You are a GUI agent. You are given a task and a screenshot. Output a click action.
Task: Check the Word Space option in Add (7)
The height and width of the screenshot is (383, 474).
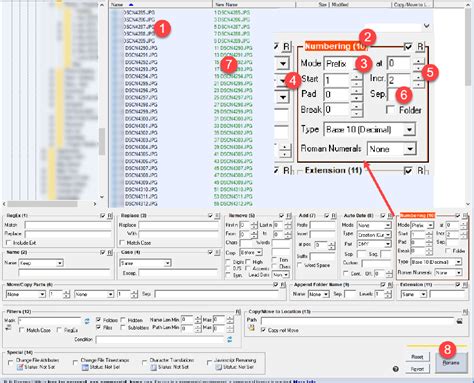300,265
